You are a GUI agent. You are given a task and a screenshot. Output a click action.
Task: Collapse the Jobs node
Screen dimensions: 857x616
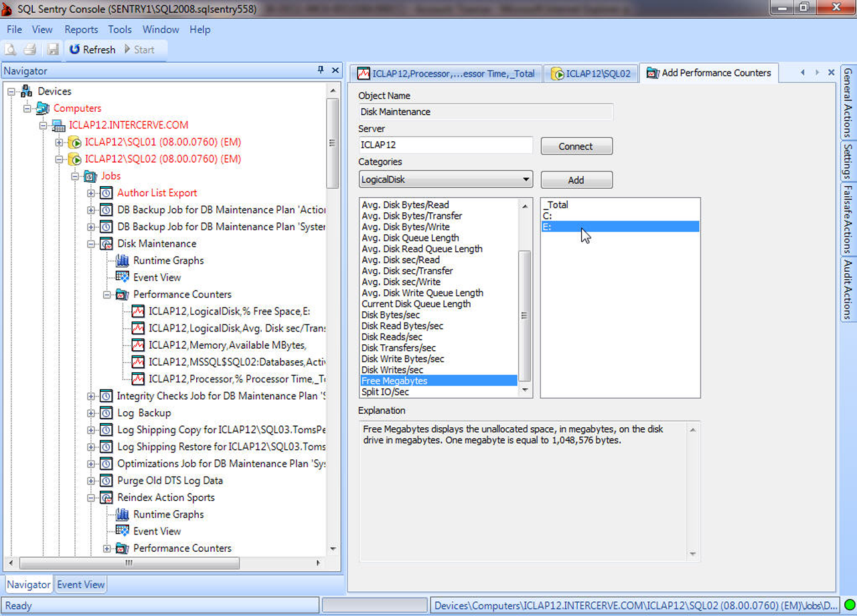tap(75, 176)
